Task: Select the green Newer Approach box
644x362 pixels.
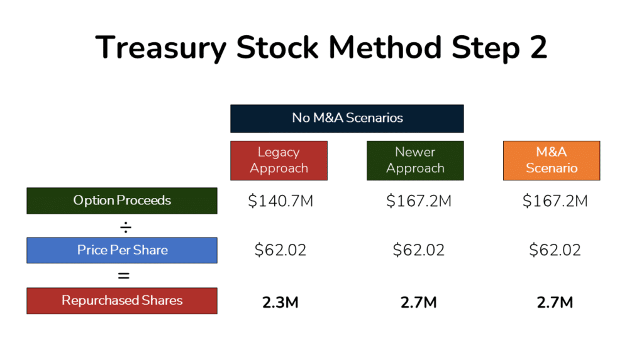Action: tap(415, 160)
